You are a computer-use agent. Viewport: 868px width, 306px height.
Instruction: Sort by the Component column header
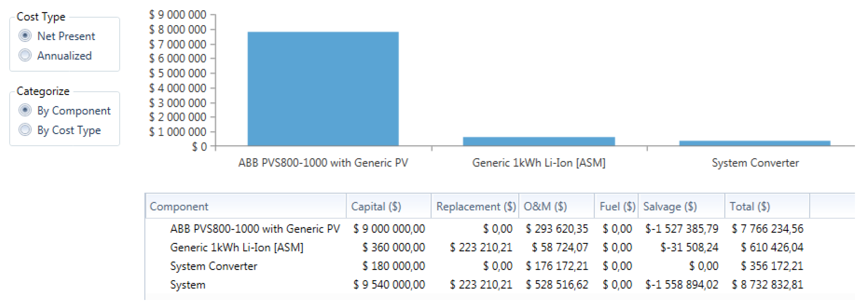tap(179, 206)
